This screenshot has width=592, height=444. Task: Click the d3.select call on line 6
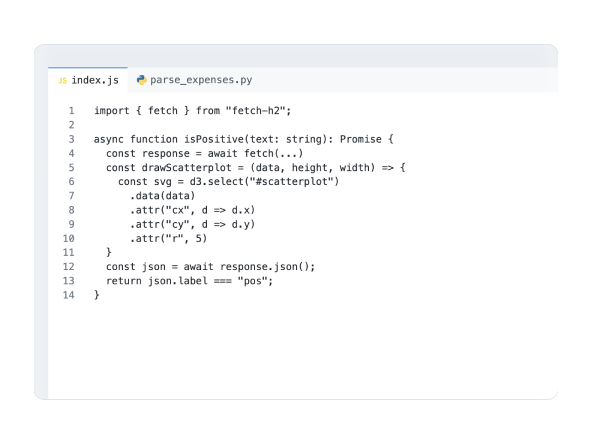(264, 182)
